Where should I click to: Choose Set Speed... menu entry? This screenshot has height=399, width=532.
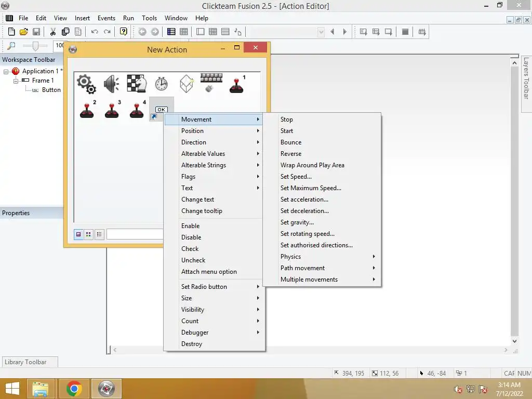point(322,177)
